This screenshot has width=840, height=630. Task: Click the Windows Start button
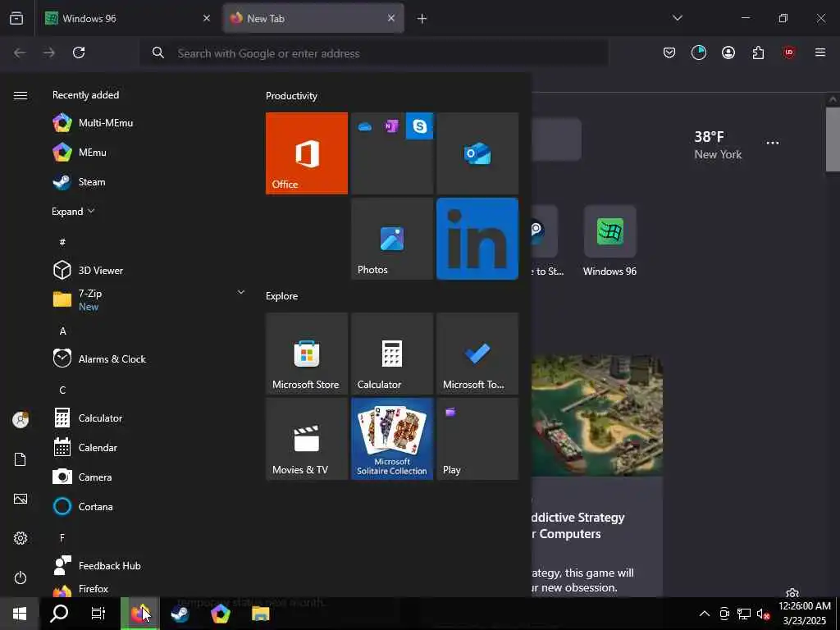coord(20,614)
